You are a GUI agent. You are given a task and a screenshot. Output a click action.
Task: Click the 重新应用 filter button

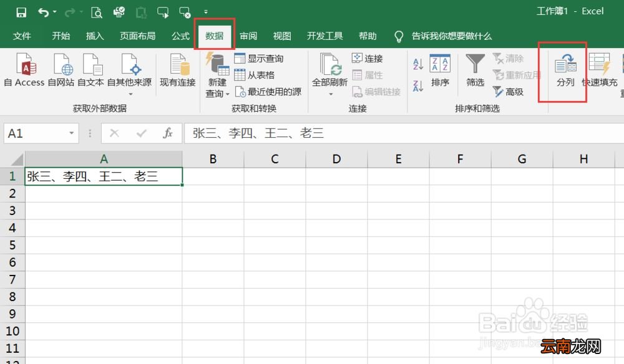click(516, 75)
